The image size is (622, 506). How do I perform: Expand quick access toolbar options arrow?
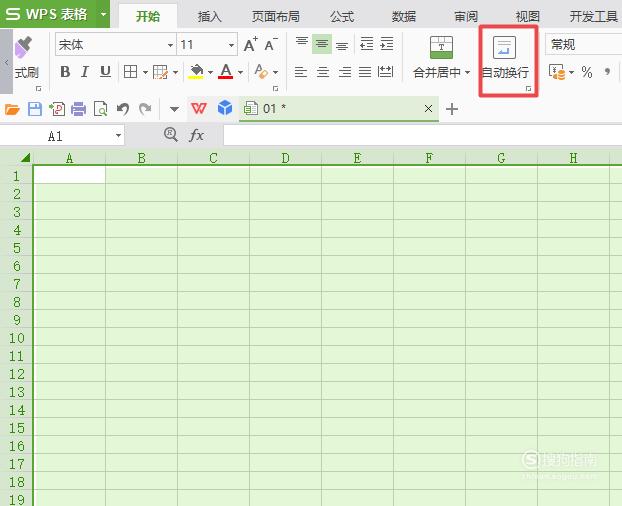(174, 109)
